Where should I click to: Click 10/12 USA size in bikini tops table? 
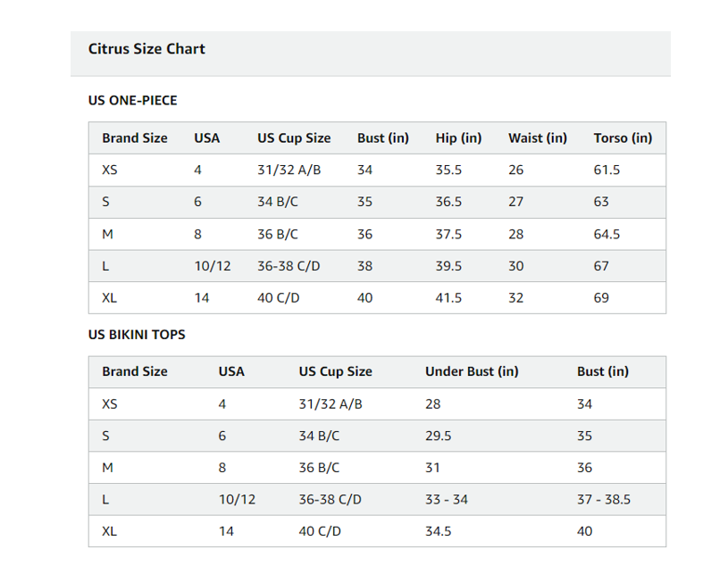point(237,500)
